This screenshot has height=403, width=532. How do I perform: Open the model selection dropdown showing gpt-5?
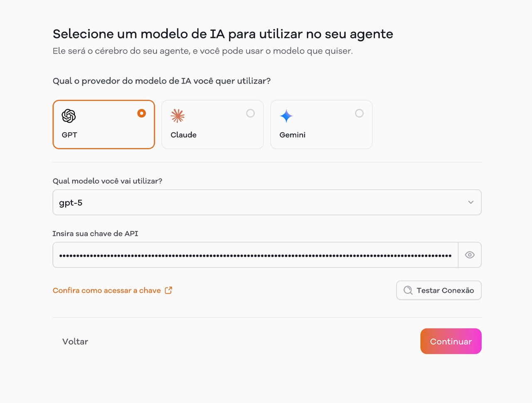(x=266, y=203)
